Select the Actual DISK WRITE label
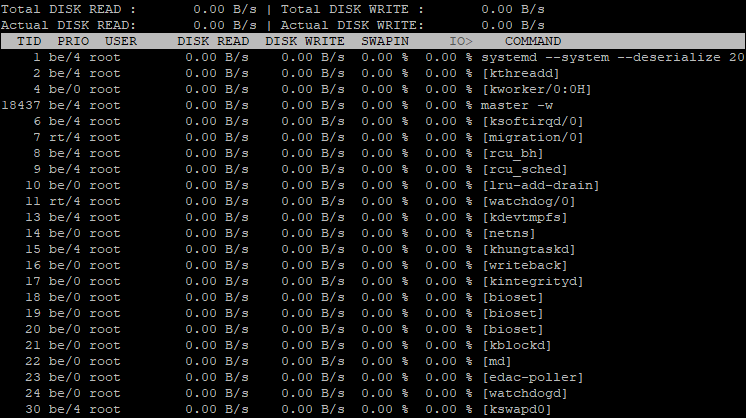 tap(353, 25)
